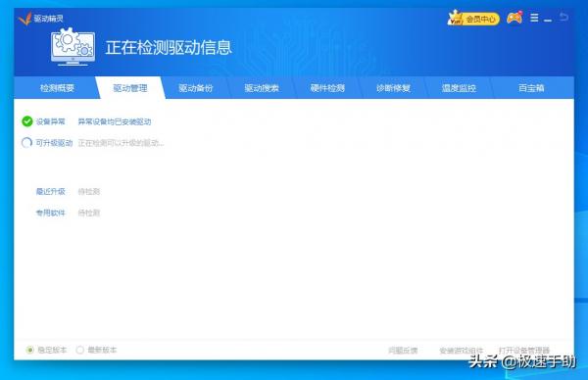Open the 会员中心 VIP badge
The image size is (588, 380).
point(473,18)
